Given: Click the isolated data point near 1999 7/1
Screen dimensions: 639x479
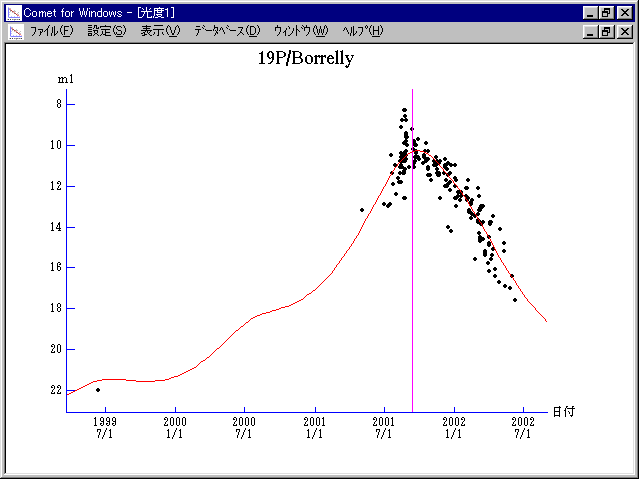Looking at the screenshot, I should (97, 389).
